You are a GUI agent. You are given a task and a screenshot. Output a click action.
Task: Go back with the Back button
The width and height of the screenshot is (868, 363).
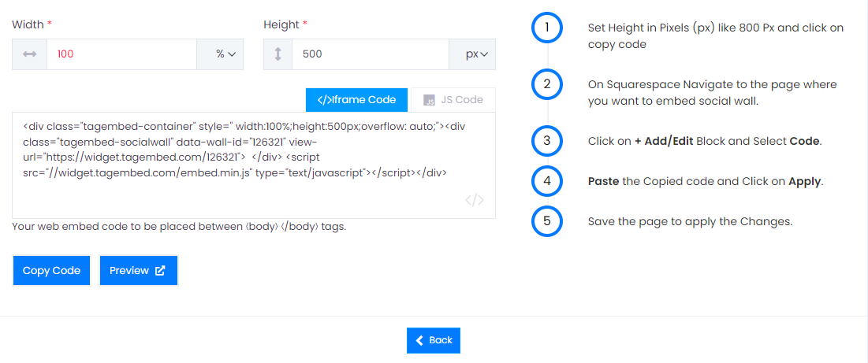pyautogui.click(x=434, y=340)
